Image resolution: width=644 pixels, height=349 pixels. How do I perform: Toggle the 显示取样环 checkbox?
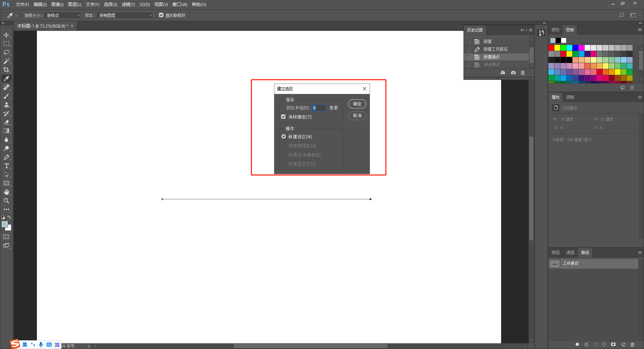(161, 15)
